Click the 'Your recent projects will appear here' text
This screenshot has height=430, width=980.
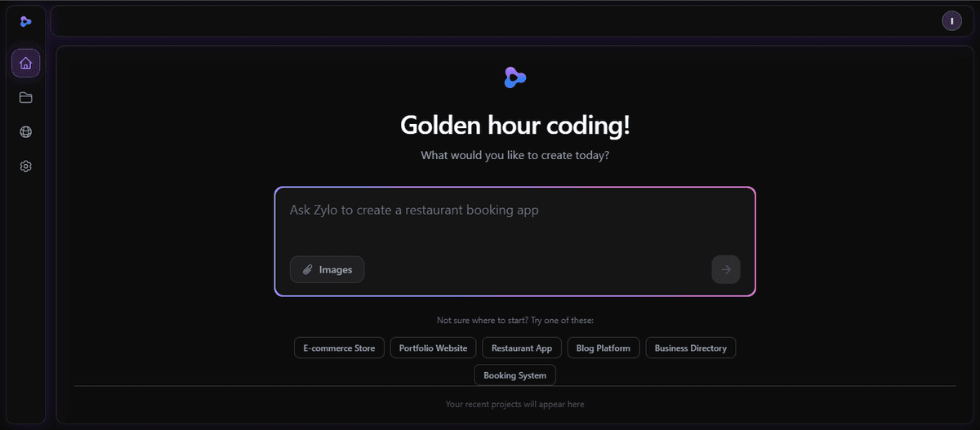pos(514,404)
